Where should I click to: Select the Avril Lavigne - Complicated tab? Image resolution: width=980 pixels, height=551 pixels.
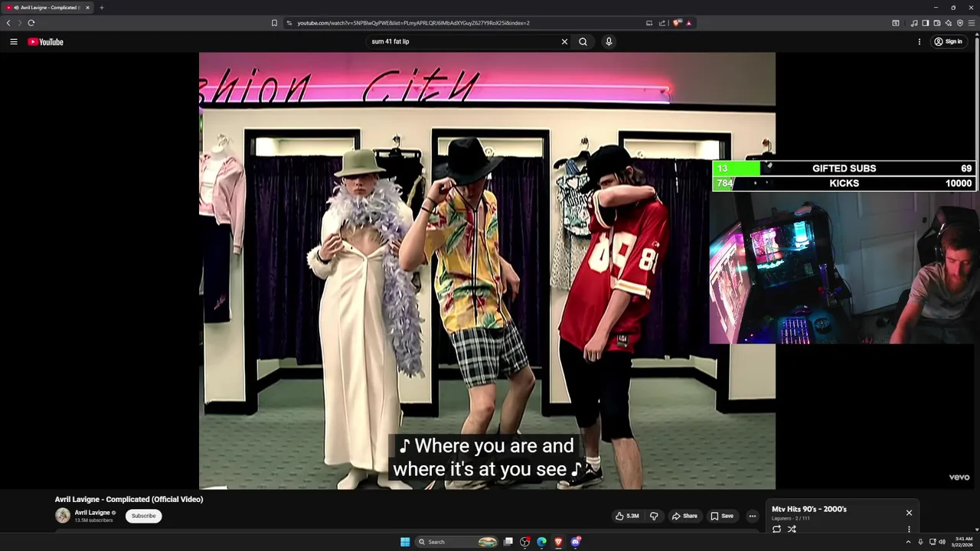tap(47, 8)
